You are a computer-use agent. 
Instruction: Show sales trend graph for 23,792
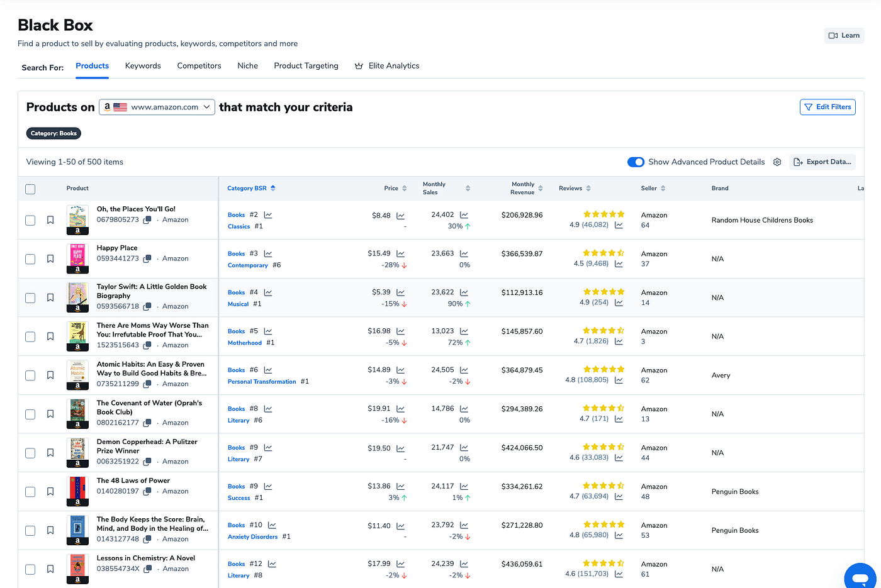464,525
